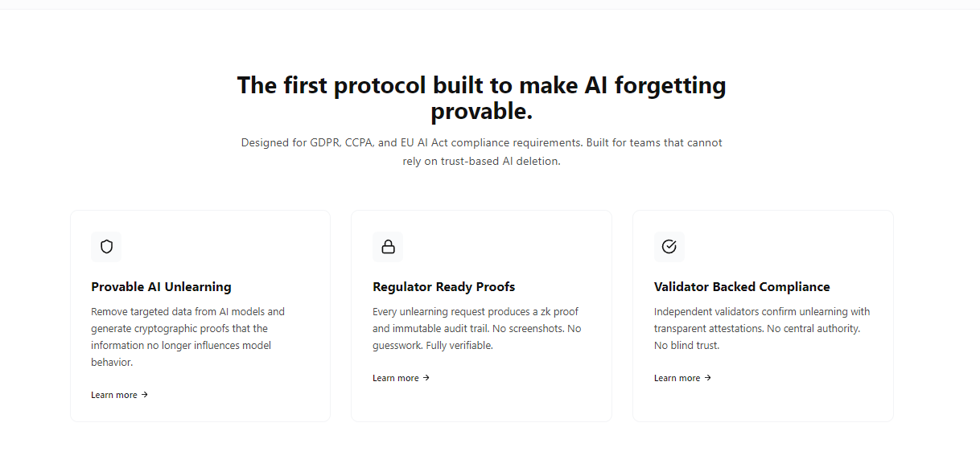Click the arrow icon next to Regulator Ready Proofs Learn more

(x=426, y=377)
